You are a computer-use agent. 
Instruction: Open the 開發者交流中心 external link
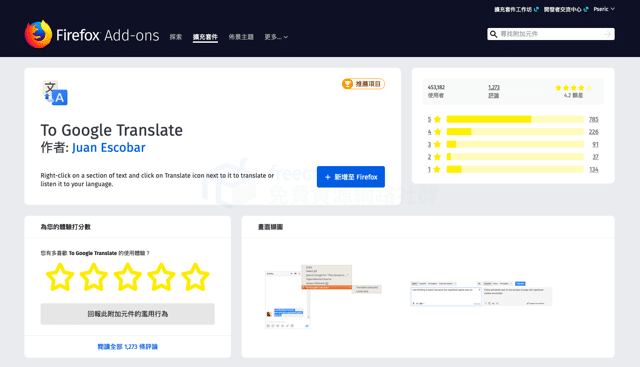click(x=566, y=9)
